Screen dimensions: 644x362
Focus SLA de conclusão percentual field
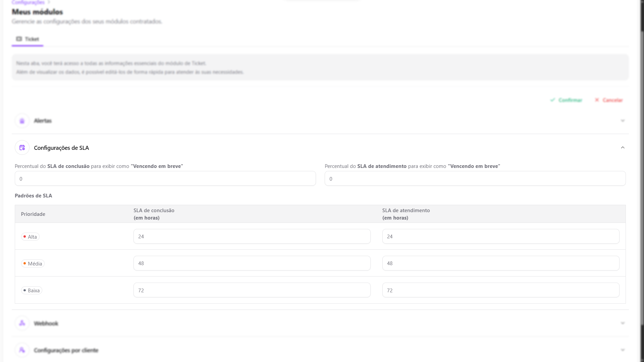coord(165,179)
